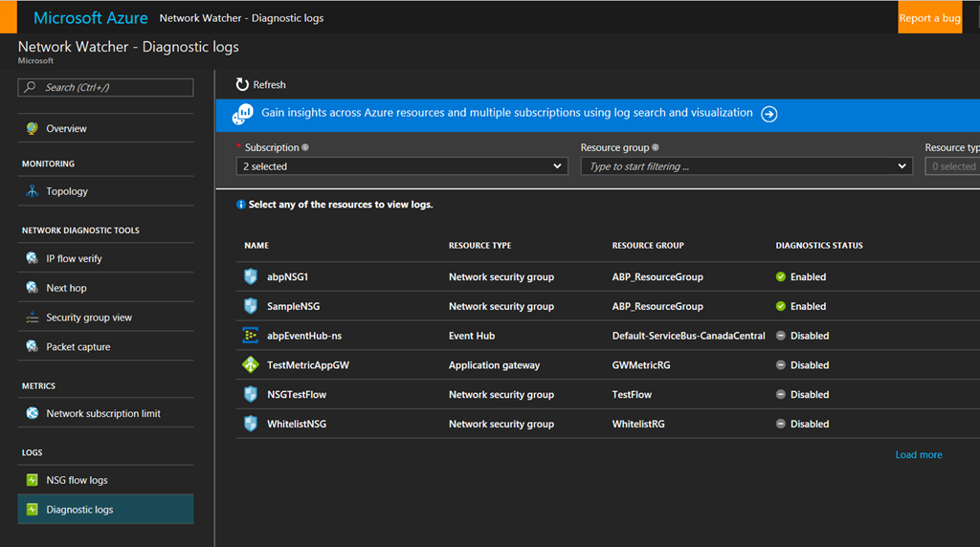Click the abpEventHub-ns Event Hub icon

pyautogui.click(x=251, y=336)
